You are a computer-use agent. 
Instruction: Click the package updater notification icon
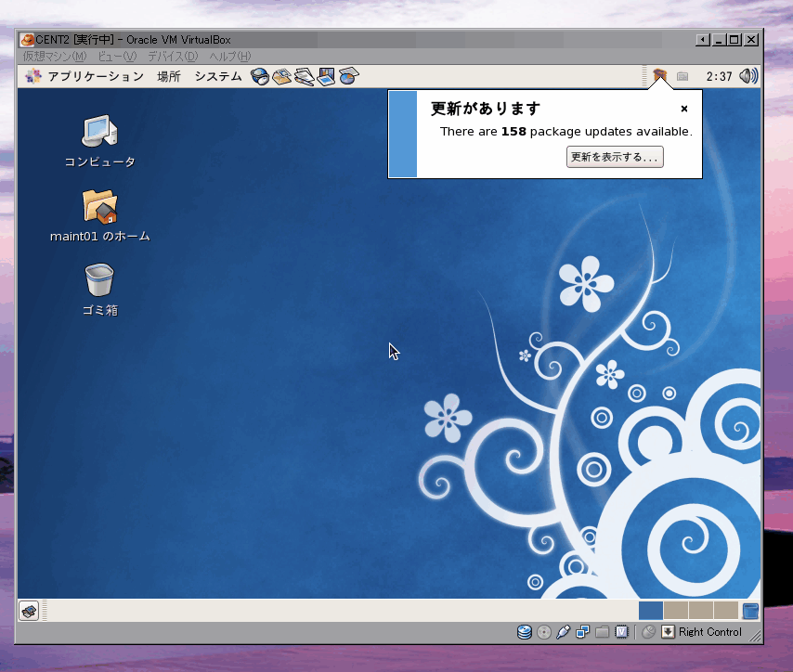coord(659,76)
